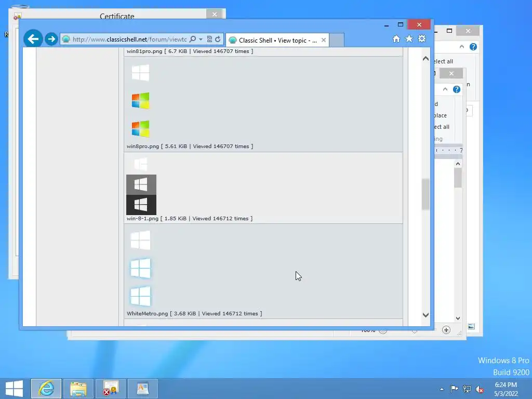This screenshot has height=399, width=532.
Task: Click the WordPad vertical scrollbar thumb
Action: [x=458, y=178]
